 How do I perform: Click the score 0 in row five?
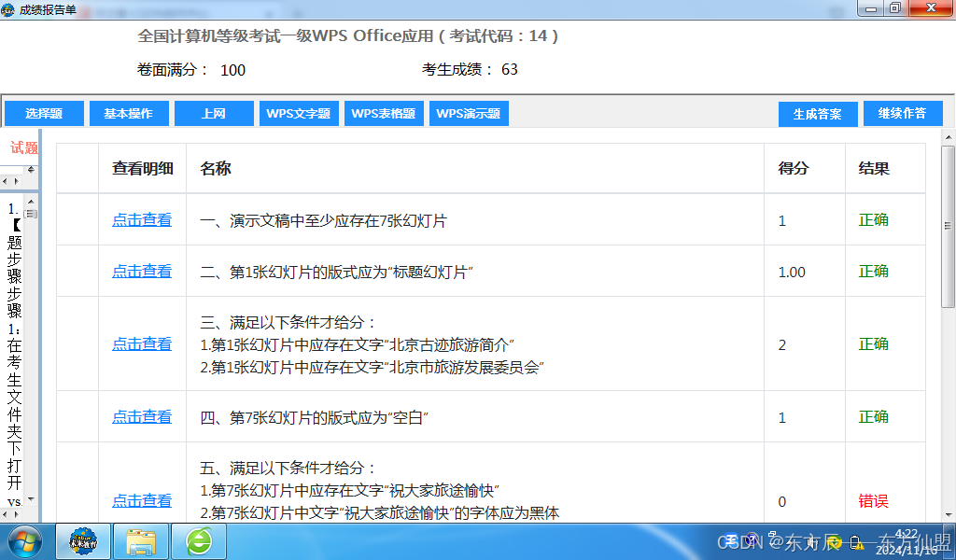(782, 501)
